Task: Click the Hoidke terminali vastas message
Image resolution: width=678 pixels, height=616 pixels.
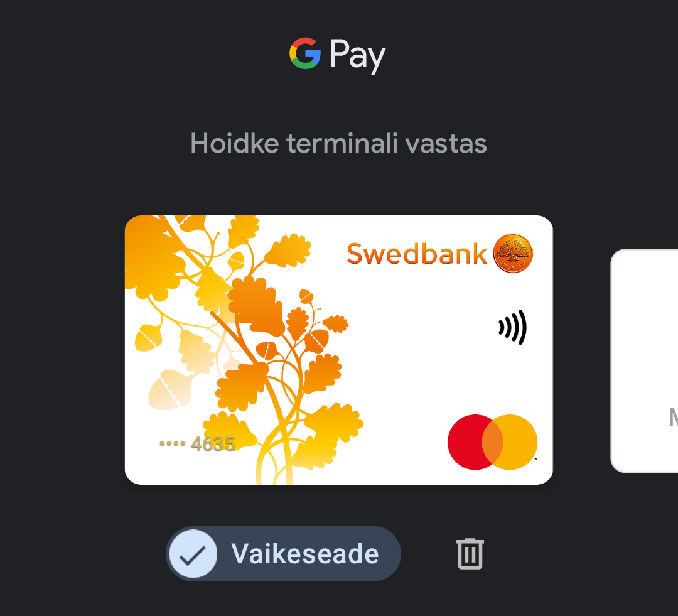Action: tap(338, 144)
